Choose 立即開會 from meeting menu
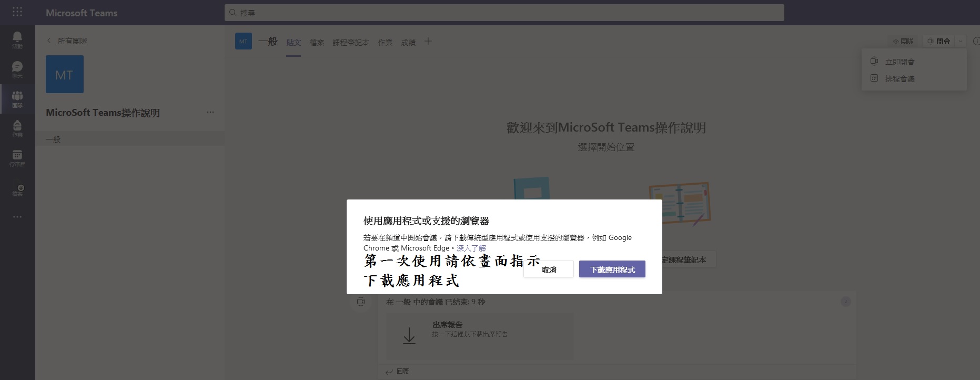Screen dimensions: 980x380 [x=914, y=62]
